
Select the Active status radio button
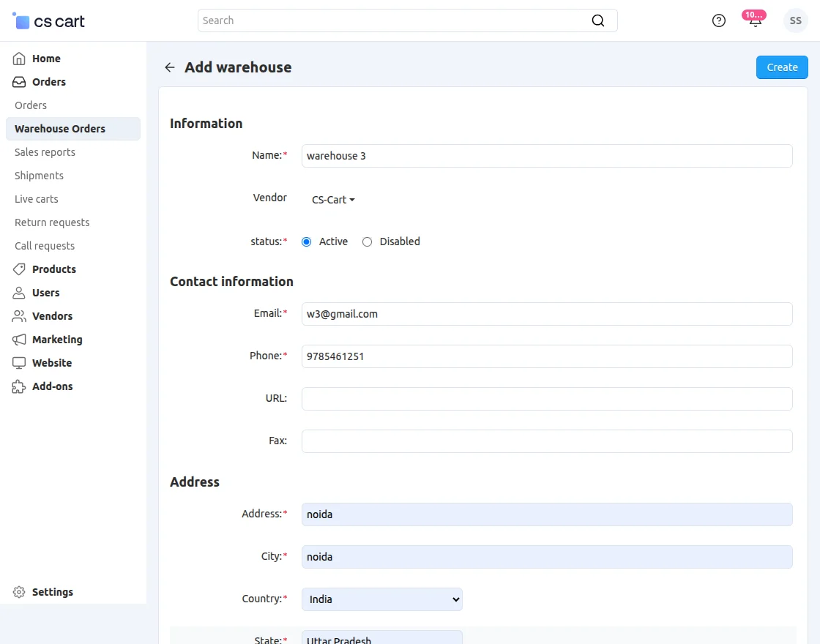coord(307,241)
